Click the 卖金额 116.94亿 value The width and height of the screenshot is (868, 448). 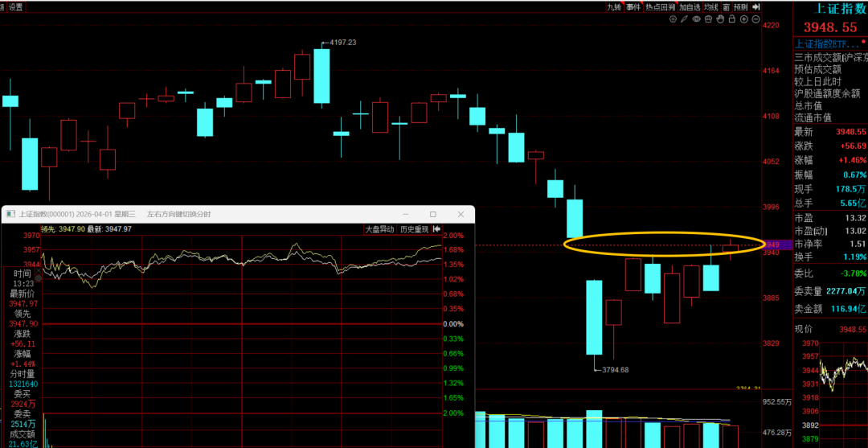tap(849, 308)
